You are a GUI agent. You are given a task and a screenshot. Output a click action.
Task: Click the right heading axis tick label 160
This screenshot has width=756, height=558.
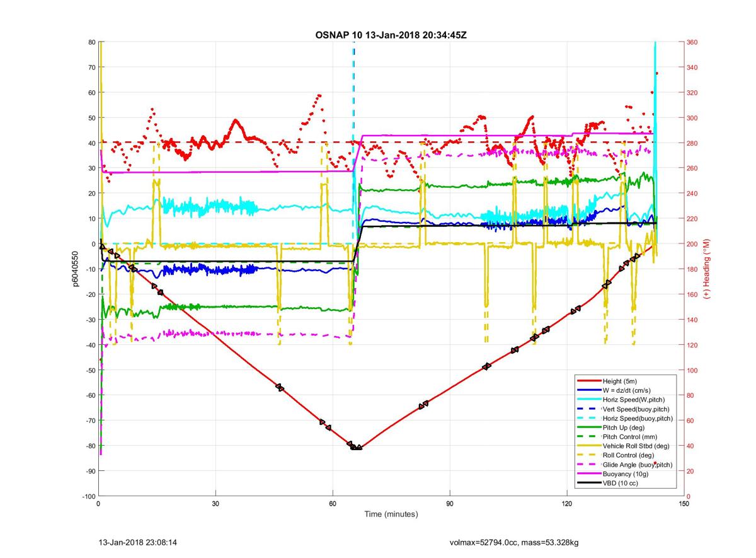(693, 294)
